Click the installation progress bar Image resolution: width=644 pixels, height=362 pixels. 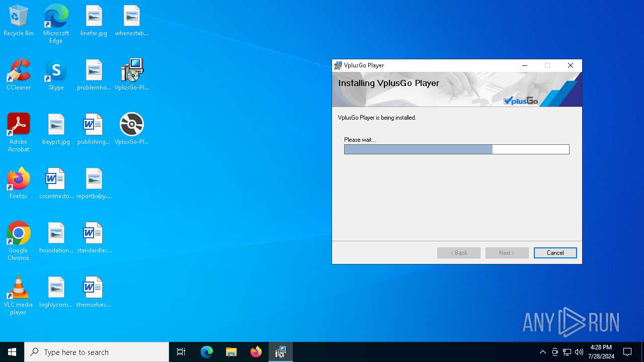click(x=456, y=149)
